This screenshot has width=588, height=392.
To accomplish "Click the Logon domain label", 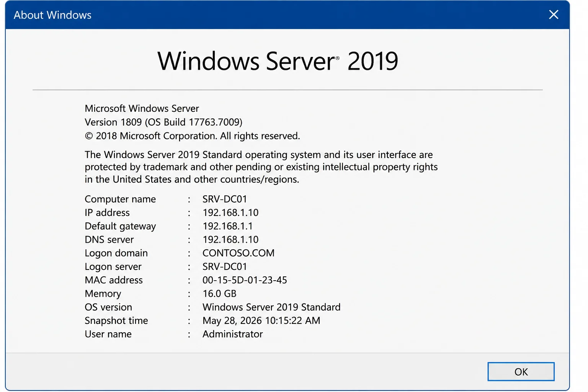I will click(x=116, y=253).
